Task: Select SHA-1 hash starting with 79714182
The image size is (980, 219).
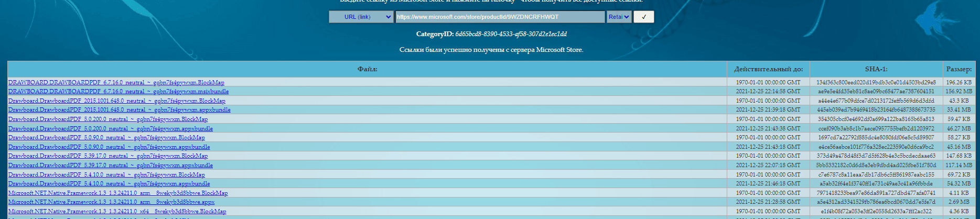Action: pyautogui.click(x=876, y=193)
